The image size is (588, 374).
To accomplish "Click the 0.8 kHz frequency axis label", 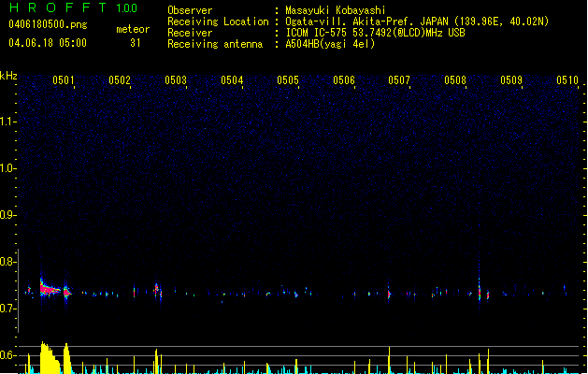I will click(7, 262).
